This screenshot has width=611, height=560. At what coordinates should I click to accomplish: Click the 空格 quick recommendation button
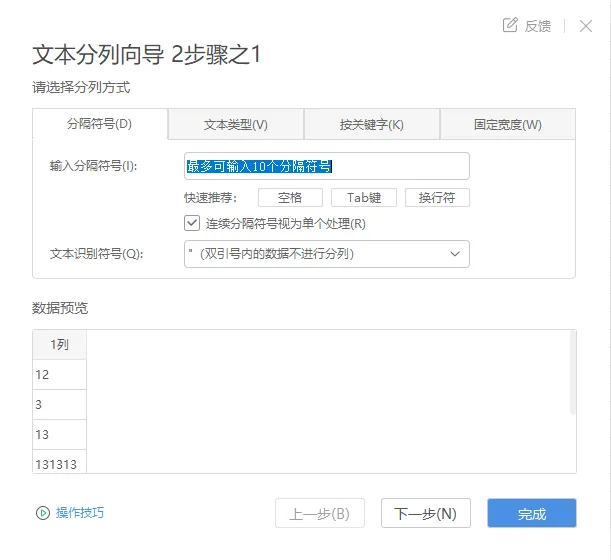pyautogui.click(x=290, y=198)
